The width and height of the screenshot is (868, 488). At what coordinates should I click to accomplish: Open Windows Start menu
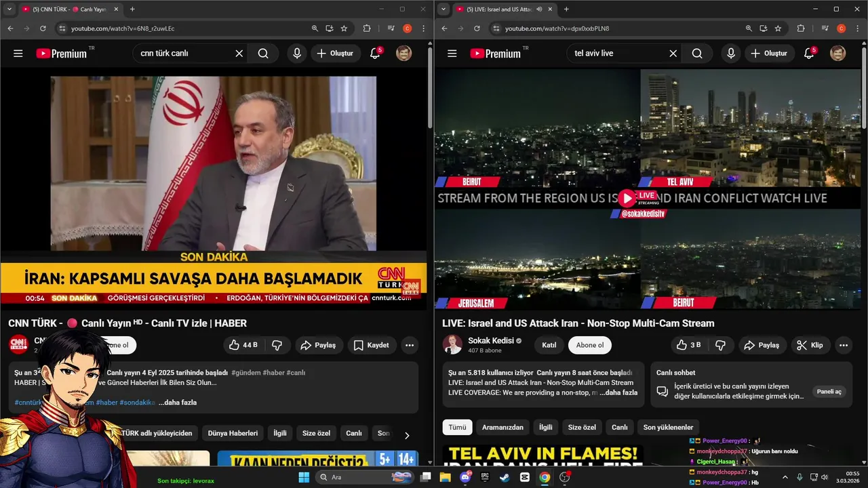(x=304, y=477)
